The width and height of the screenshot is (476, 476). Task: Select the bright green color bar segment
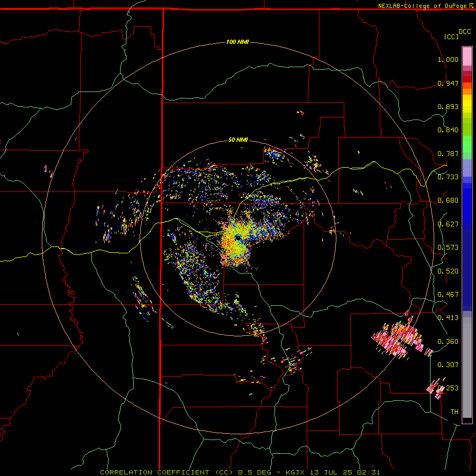coord(467,144)
